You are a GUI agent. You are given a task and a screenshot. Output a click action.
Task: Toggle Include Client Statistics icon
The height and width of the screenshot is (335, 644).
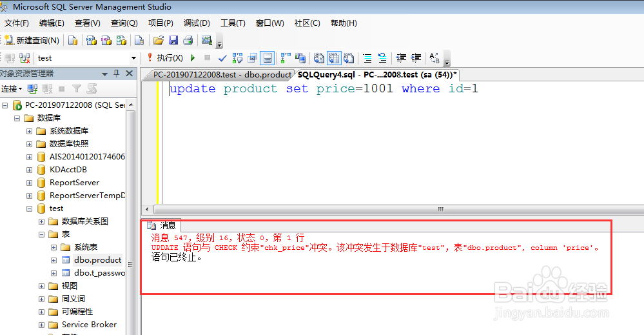300,58
